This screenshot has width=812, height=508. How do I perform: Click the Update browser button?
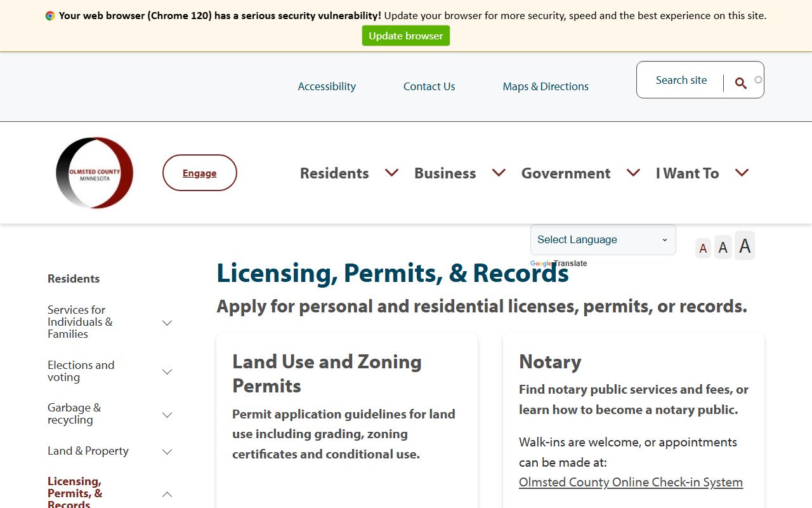point(406,36)
